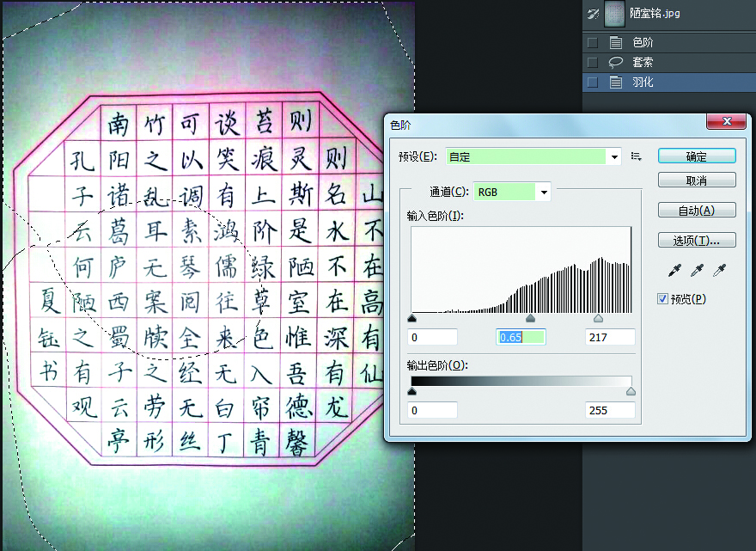
Task: Toggle the 预览 preview checkbox
Action: click(662, 298)
